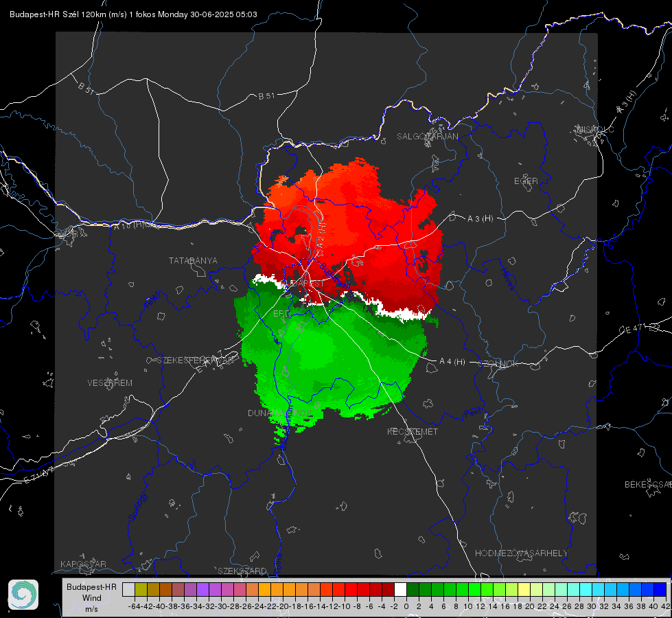672x618 pixels.
Task: Click the MISKOLC city label
Action: [x=595, y=129]
